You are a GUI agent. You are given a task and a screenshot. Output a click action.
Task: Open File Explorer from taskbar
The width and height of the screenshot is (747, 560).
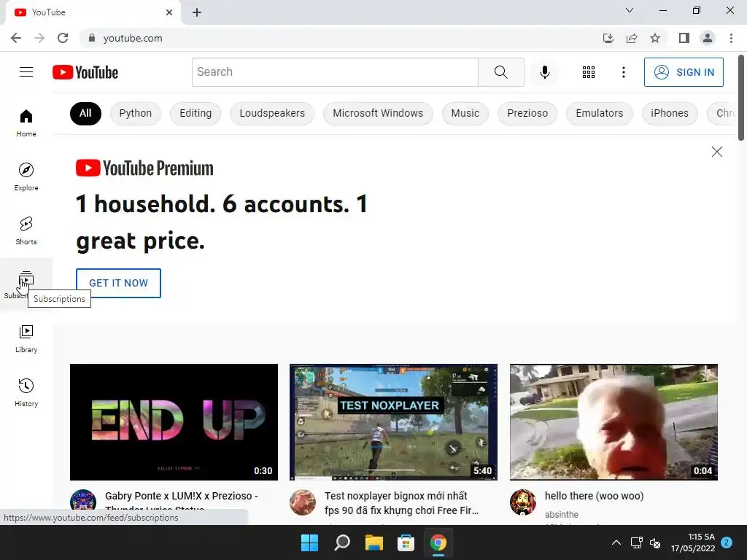click(374, 542)
